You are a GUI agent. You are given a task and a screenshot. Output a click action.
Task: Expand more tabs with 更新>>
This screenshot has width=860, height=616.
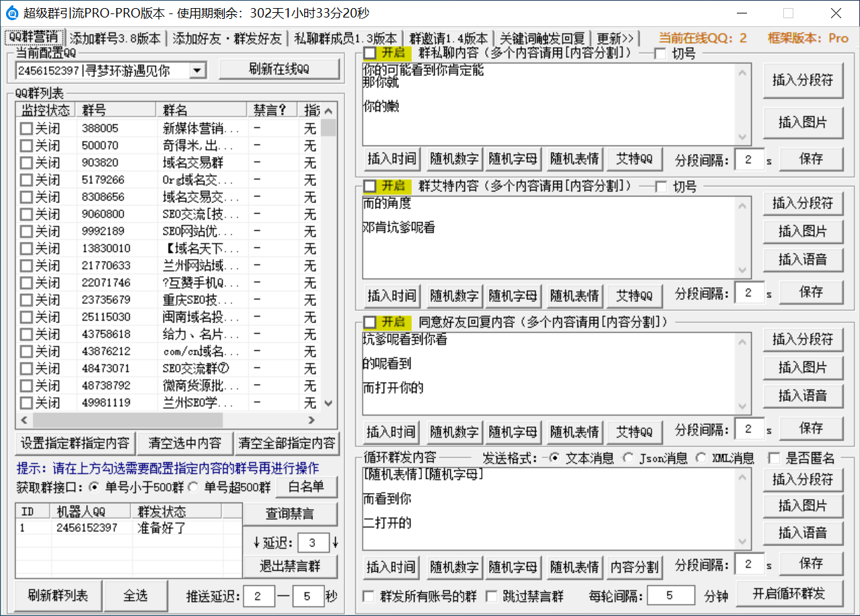pyautogui.click(x=615, y=38)
